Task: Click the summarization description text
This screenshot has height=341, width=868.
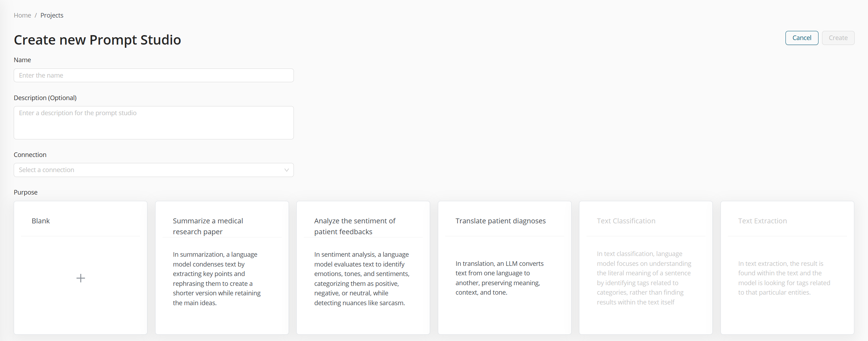Action: [217, 278]
